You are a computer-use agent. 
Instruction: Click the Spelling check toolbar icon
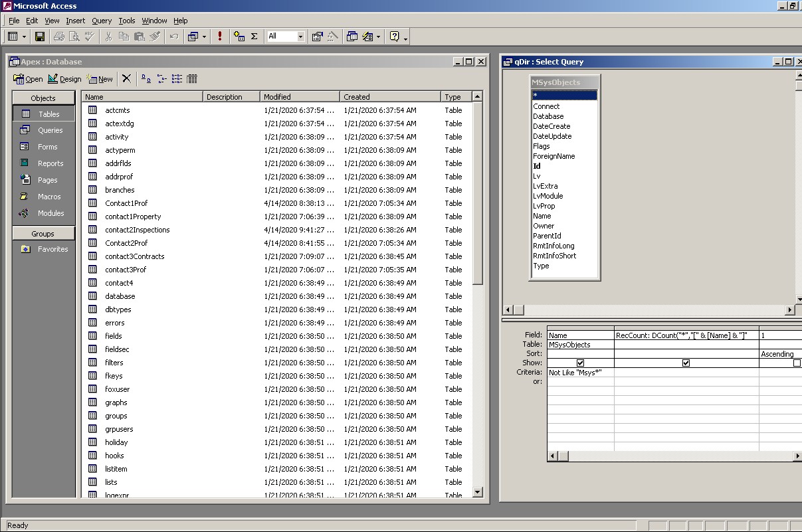90,37
